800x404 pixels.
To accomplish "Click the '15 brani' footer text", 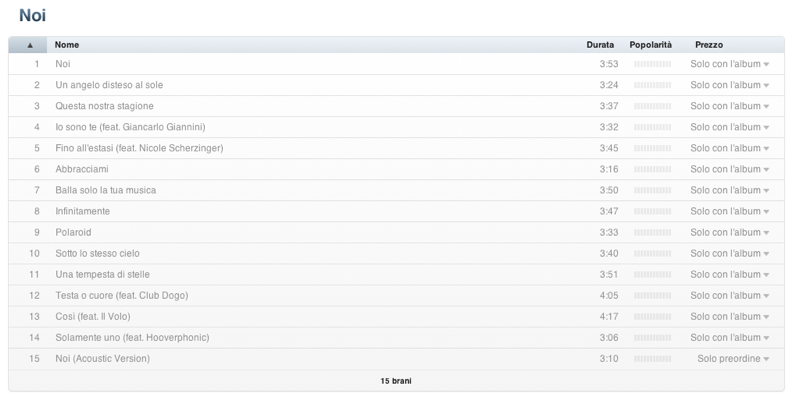I will pos(396,381).
